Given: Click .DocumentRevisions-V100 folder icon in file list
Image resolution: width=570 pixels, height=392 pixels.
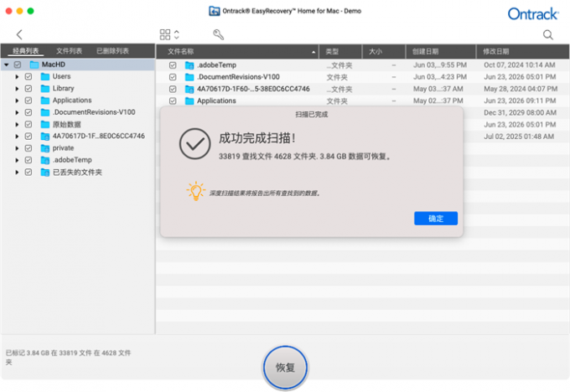Looking at the screenshot, I should (x=189, y=77).
